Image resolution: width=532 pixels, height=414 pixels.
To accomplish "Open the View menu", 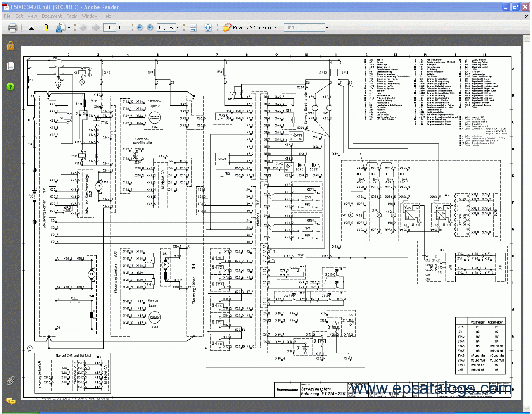I will pos(32,16).
